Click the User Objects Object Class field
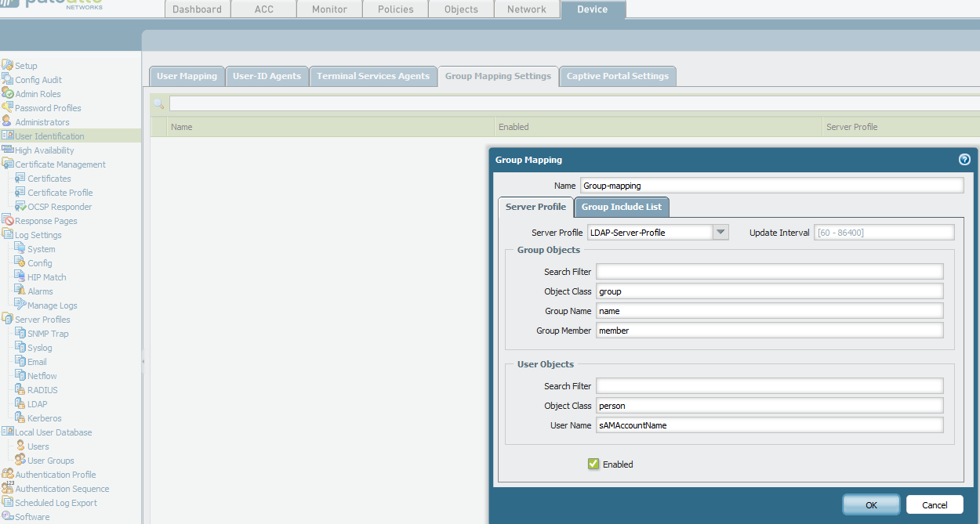This screenshot has width=980, height=524. coord(769,405)
